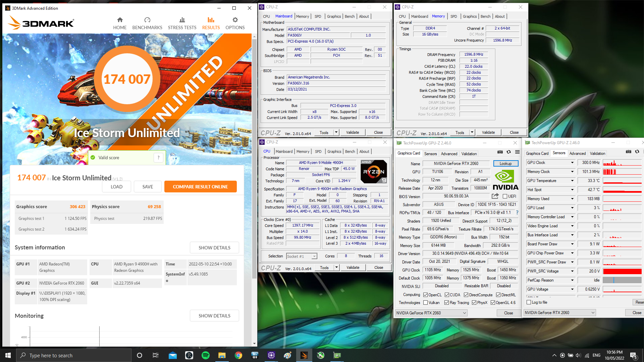This screenshot has height=362, width=644.
Task: Click the CPU-Z purple chip taskbar icon
Action: [x=271, y=355]
